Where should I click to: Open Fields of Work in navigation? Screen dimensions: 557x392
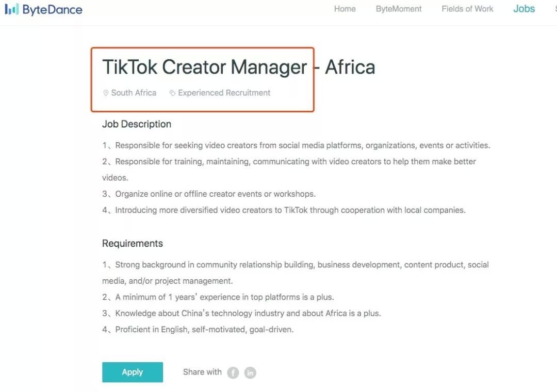(467, 9)
